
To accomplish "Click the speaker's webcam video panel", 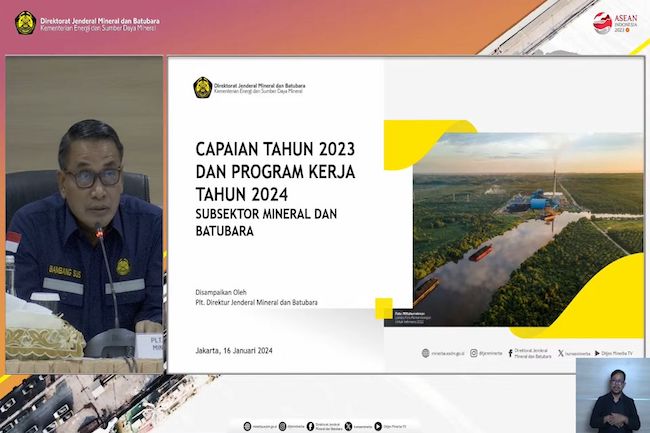I will (84, 215).
